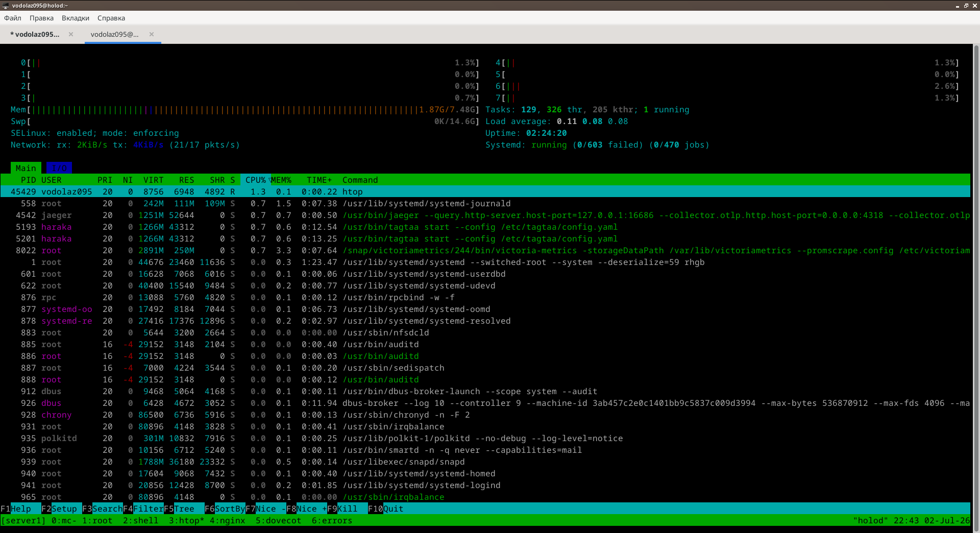
Task: Sort by the SHR column header
Action: tap(217, 180)
